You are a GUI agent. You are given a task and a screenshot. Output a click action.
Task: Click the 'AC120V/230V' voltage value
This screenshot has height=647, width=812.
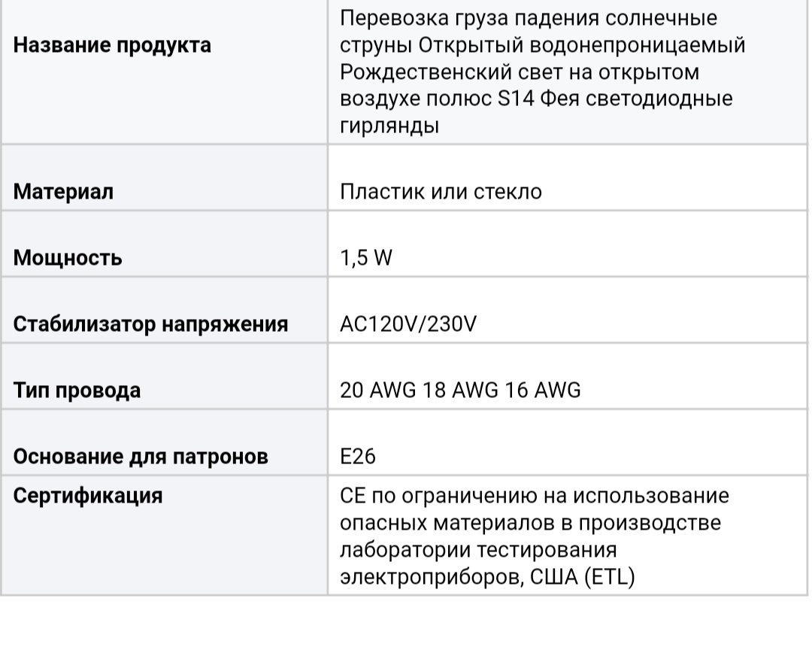click(408, 324)
